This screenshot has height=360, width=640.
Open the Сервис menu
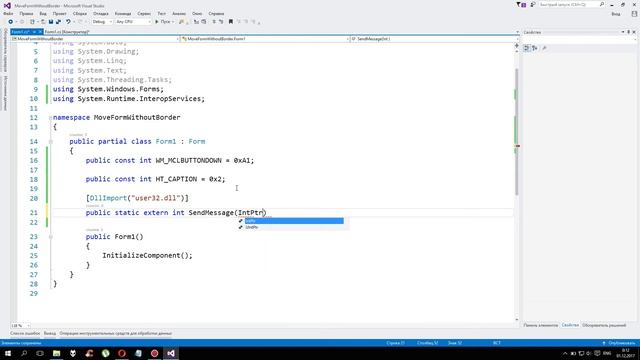[144, 13]
